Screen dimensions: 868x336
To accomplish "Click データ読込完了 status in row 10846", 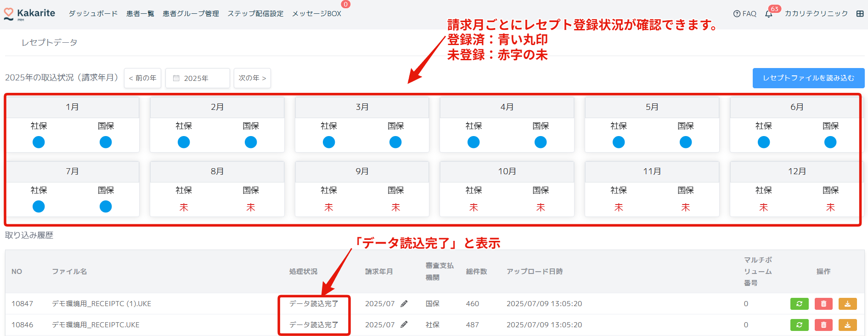I will (x=314, y=325).
